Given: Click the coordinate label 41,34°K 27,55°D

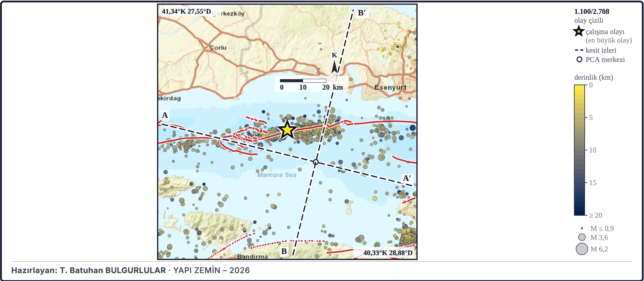Looking at the screenshot, I should pyautogui.click(x=186, y=12).
